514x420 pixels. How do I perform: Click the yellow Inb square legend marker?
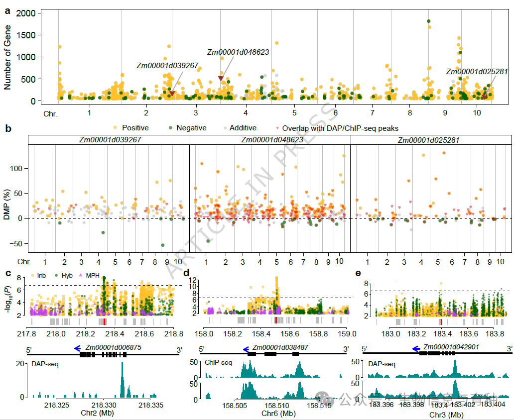point(33,276)
